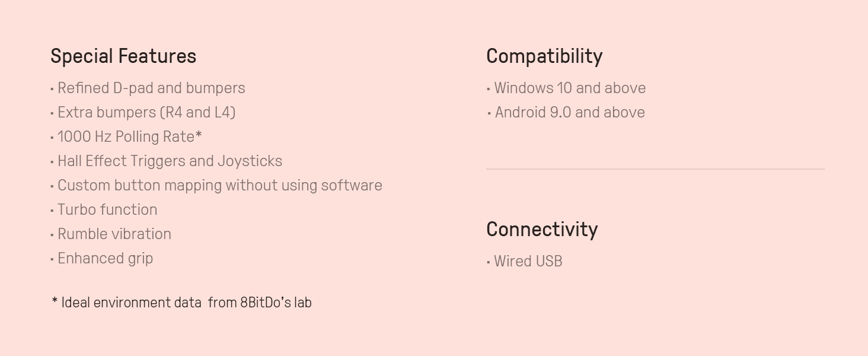Image resolution: width=868 pixels, height=356 pixels.
Task: Click the Extra bumpers (R4 and L4) line
Action: [146, 113]
